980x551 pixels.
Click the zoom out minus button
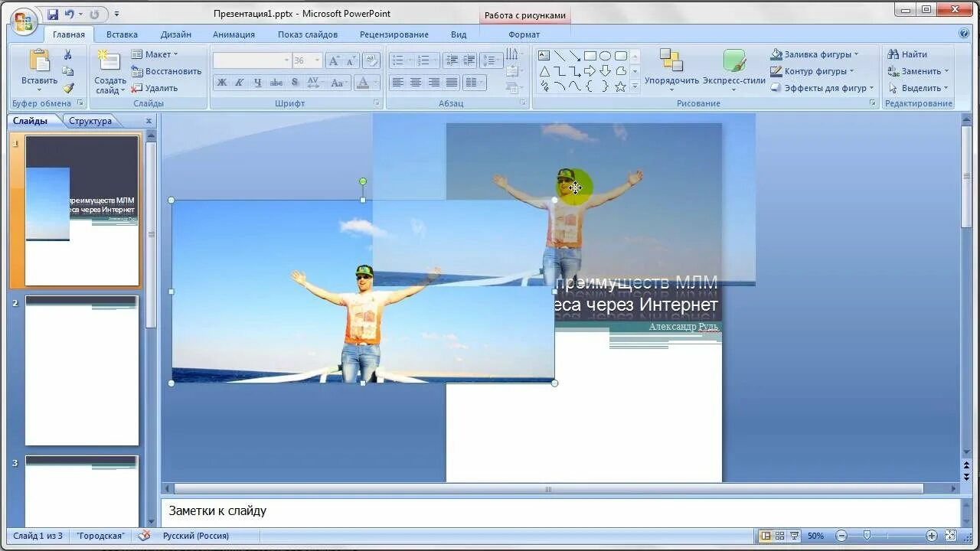click(841, 536)
